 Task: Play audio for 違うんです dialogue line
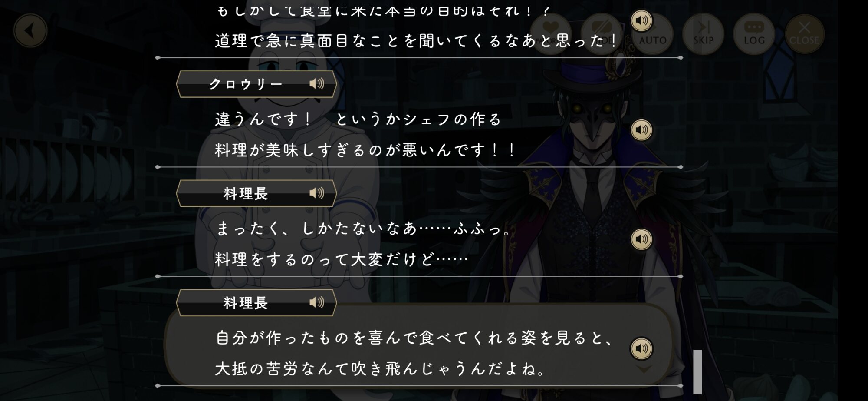(641, 130)
